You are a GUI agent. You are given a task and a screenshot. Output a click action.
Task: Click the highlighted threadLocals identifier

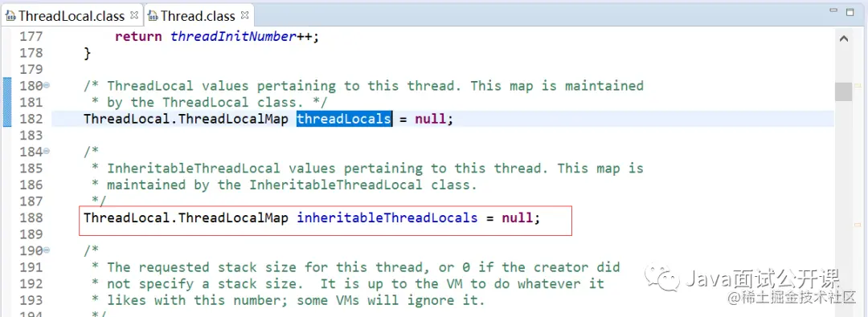pyautogui.click(x=344, y=119)
